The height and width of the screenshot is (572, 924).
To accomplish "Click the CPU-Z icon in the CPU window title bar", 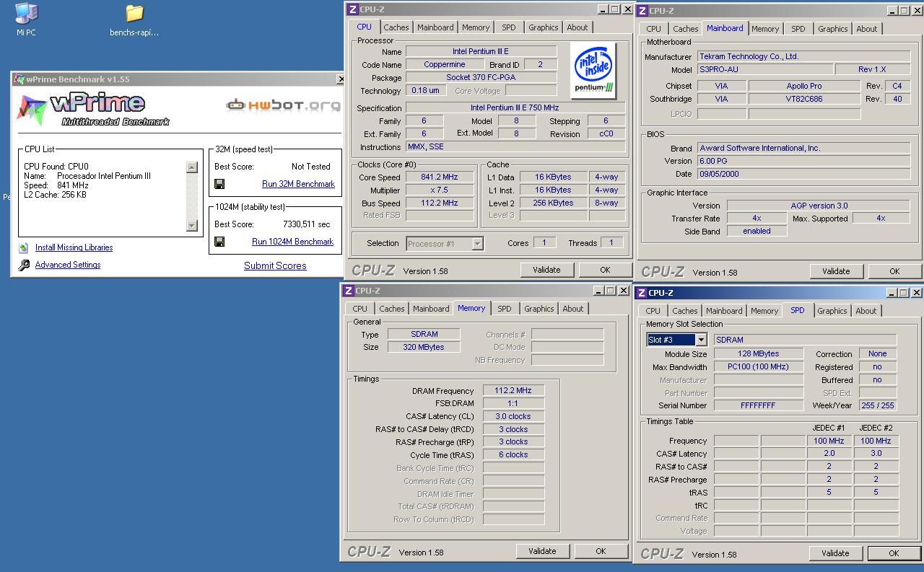I will tap(352, 9).
